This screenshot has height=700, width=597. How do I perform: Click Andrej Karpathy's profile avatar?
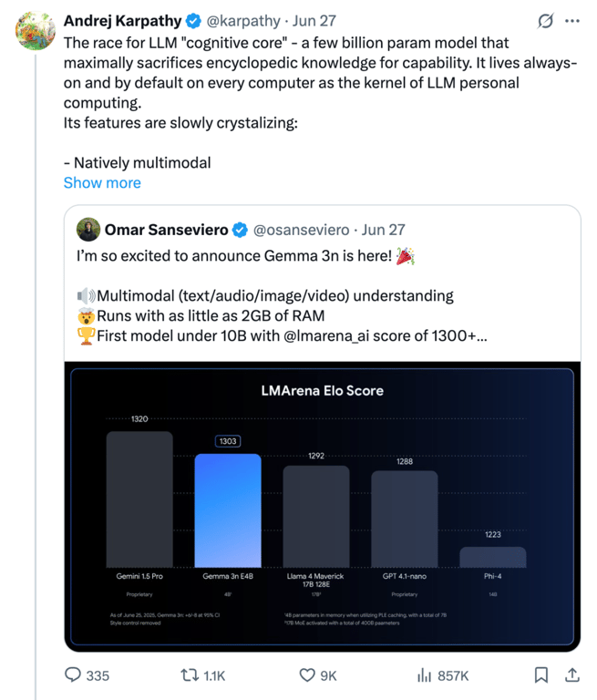point(36,31)
